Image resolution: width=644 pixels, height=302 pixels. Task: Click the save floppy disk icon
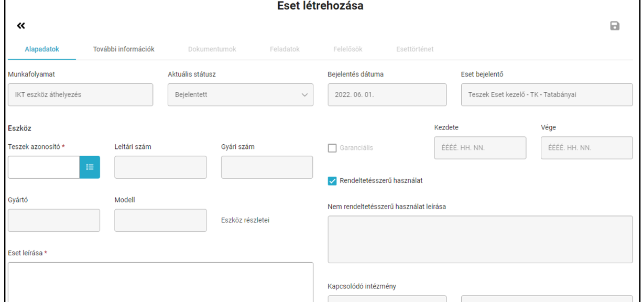pyautogui.click(x=615, y=26)
